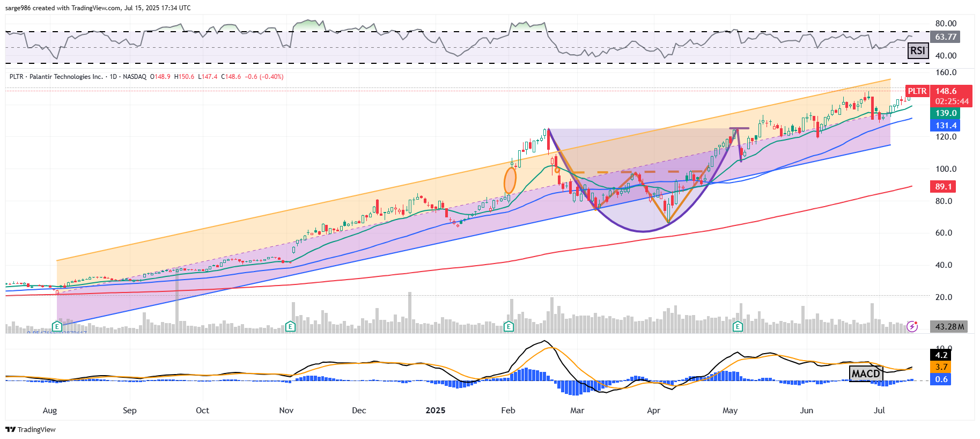The width and height of the screenshot is (980, 439).
Task: Click the Aug label on time axis
Action: click(50, 411)
